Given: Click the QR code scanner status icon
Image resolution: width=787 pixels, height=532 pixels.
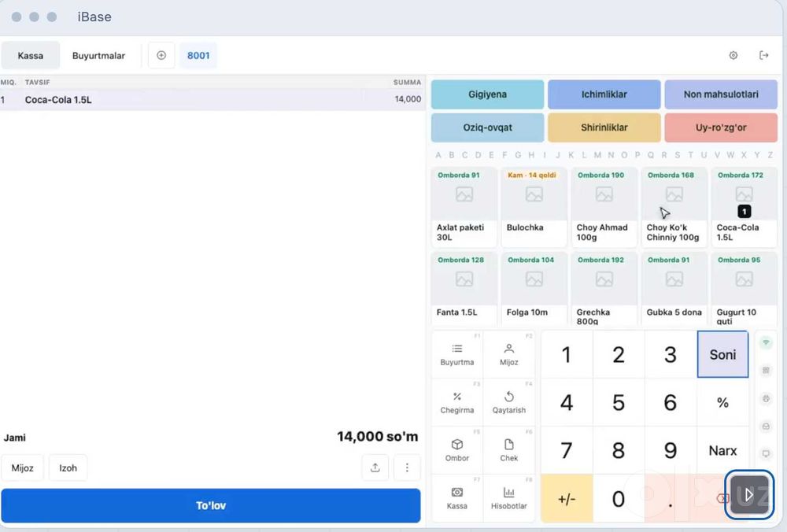Looking at the screenshot, I should tap(766, 371).
